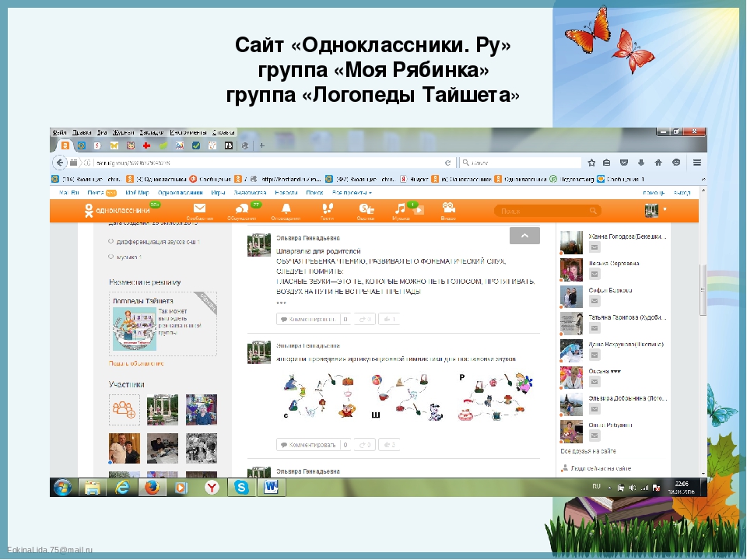
Task: Open the image labeled Р in the post
Action: click(x=496, y=397)
